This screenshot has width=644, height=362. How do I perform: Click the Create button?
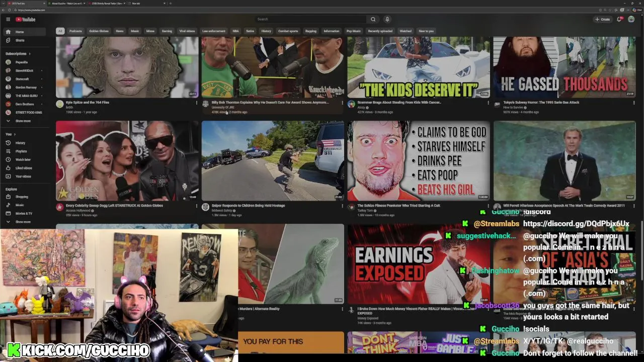(x=602, y=19)
